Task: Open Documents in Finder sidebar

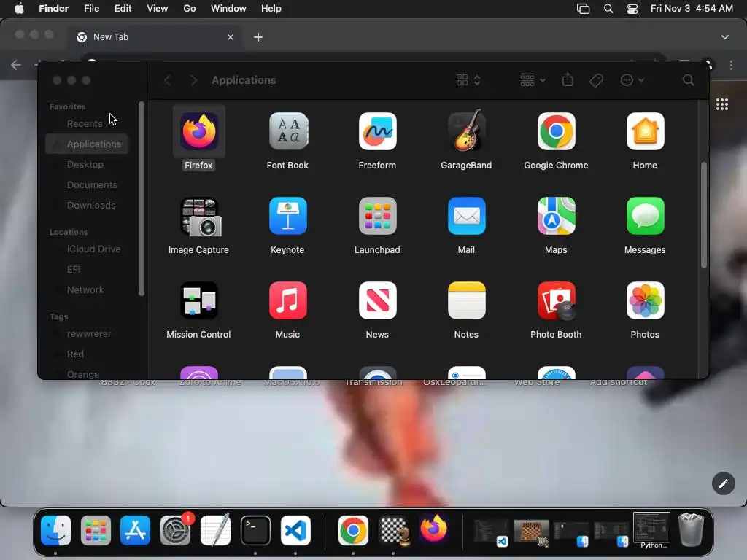Action: click(x=87, y=184)
